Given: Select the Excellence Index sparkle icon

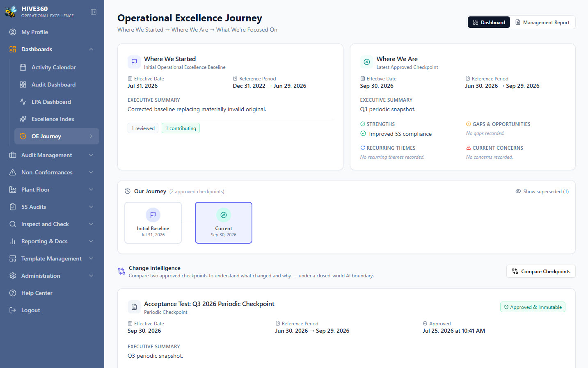Looking at the screenshot, I should pos(23,119).
